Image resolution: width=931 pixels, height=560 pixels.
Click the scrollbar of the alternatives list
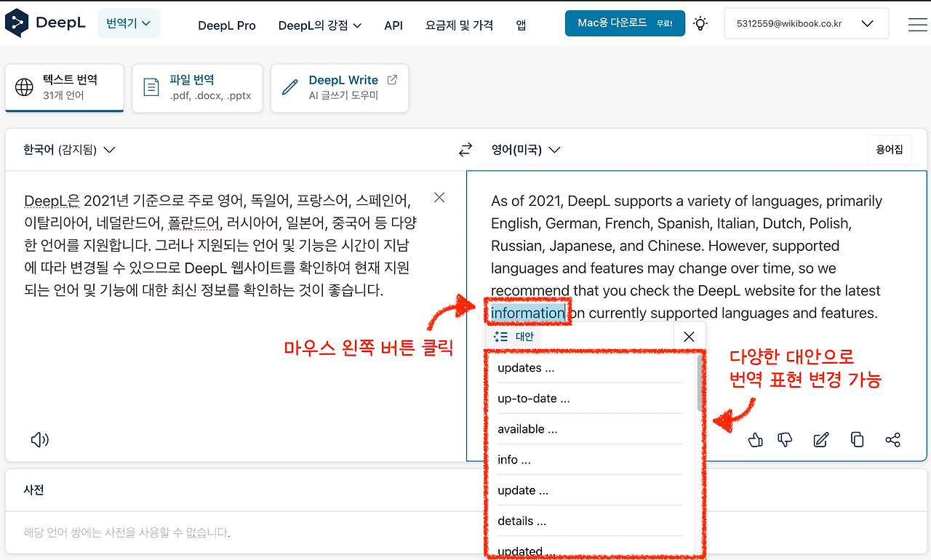700,383
